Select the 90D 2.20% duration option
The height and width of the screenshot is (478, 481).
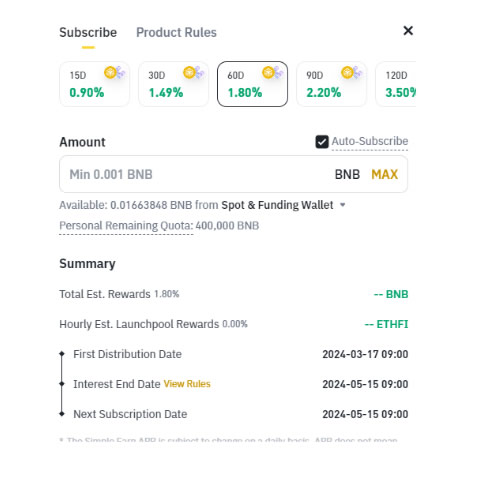(331, 84)
